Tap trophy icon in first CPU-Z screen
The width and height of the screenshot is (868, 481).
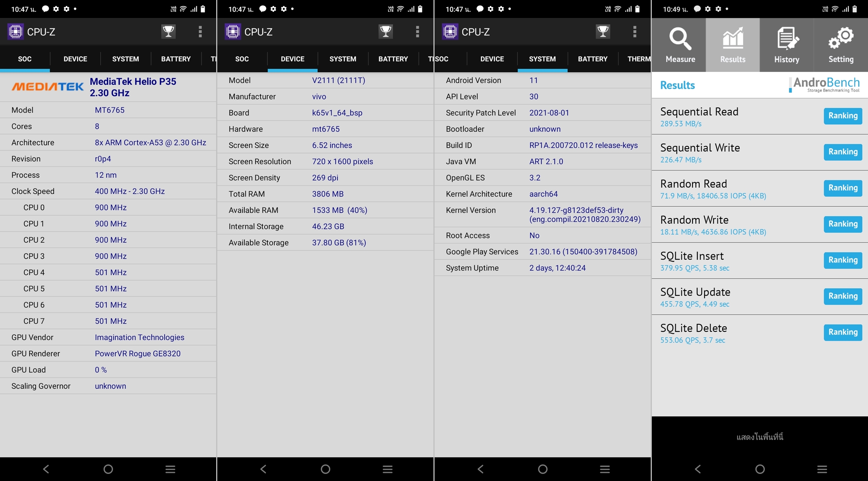point(168,32)
